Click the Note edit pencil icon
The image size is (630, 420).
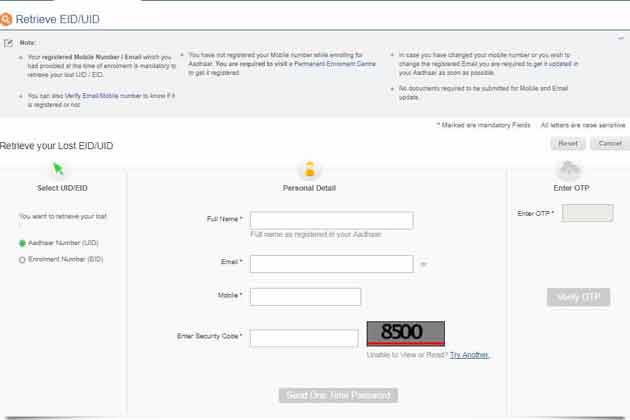click(9, 43)
